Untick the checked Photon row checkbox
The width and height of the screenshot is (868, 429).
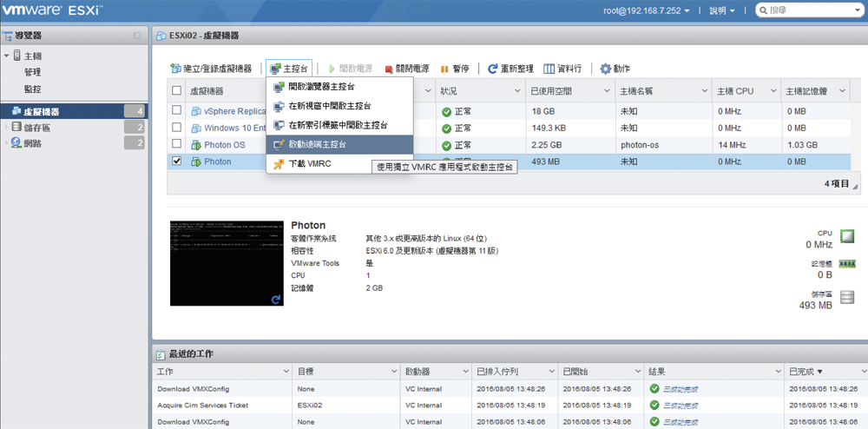pyautogui.click(x=176, y=161)
